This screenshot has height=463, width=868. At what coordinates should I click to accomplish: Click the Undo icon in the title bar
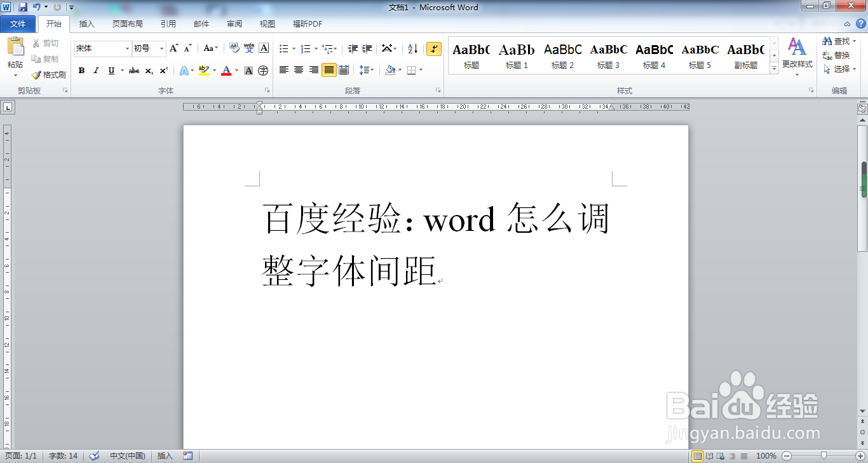[37, 7]
